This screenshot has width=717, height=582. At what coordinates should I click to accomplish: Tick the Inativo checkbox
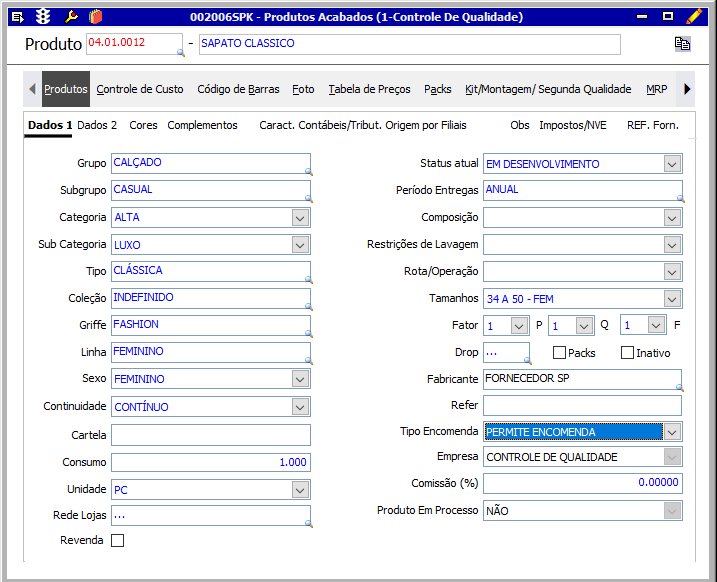[628, 353]
